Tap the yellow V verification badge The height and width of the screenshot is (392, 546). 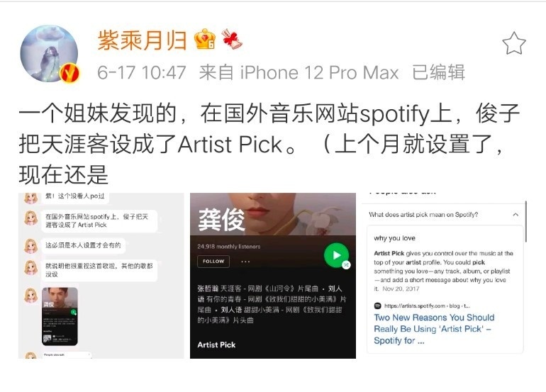[x=69, y=73]
